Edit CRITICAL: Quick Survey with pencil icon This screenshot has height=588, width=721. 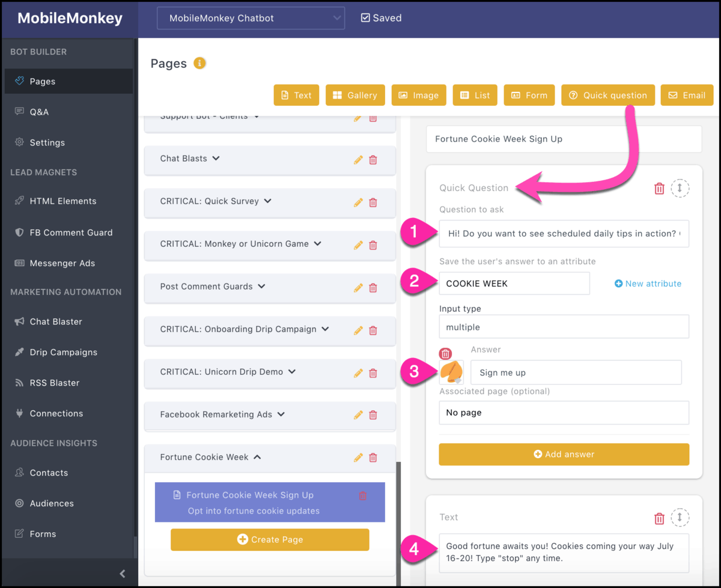pyautogui.click(x=358, y=202)
